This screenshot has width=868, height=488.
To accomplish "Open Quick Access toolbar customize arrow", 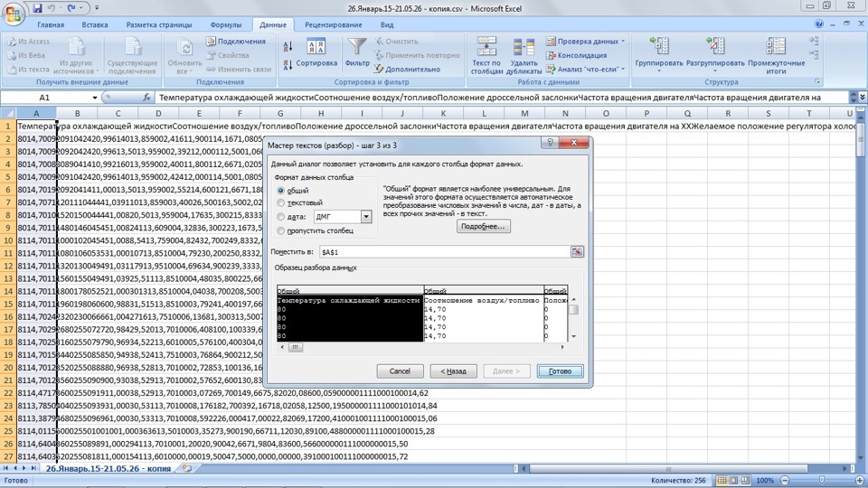I will (97, 8).
